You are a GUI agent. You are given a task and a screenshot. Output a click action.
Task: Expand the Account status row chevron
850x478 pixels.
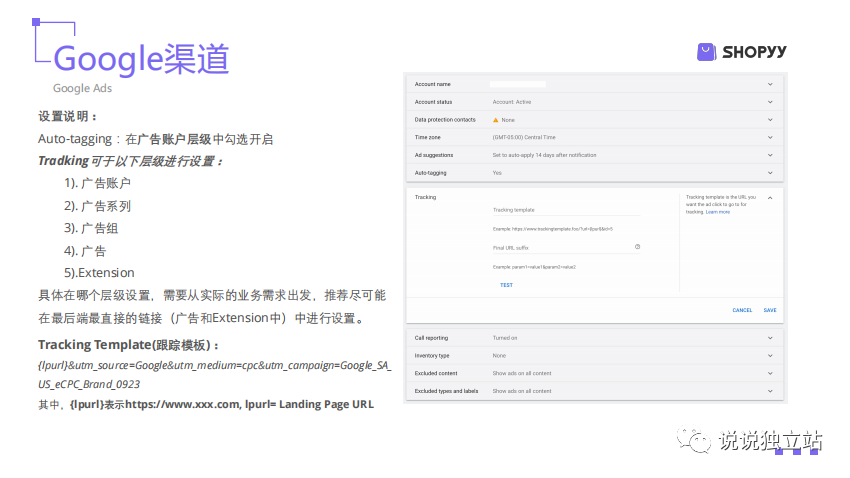click(770, 102)
